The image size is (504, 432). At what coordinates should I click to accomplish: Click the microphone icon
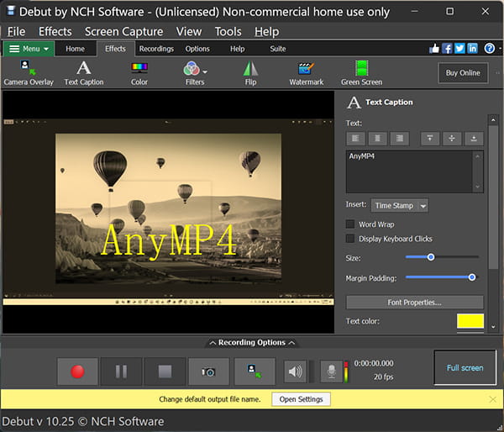click(332, 371)
